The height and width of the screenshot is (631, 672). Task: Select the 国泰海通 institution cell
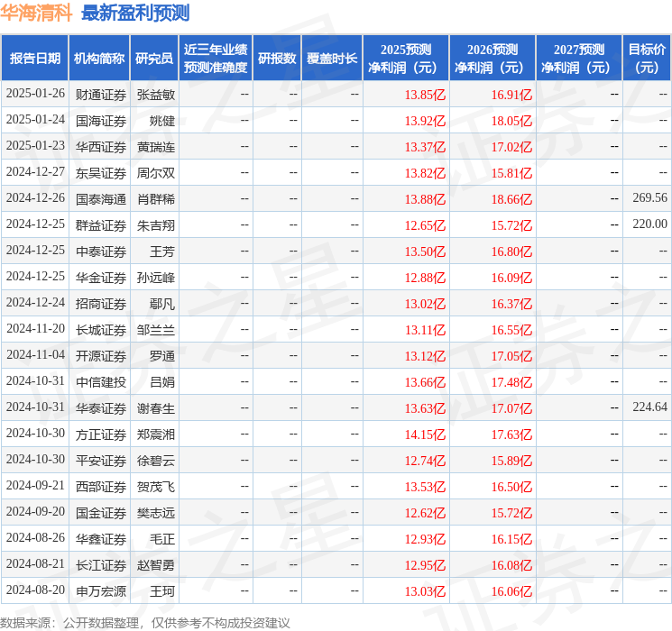[x=101, y=199]
